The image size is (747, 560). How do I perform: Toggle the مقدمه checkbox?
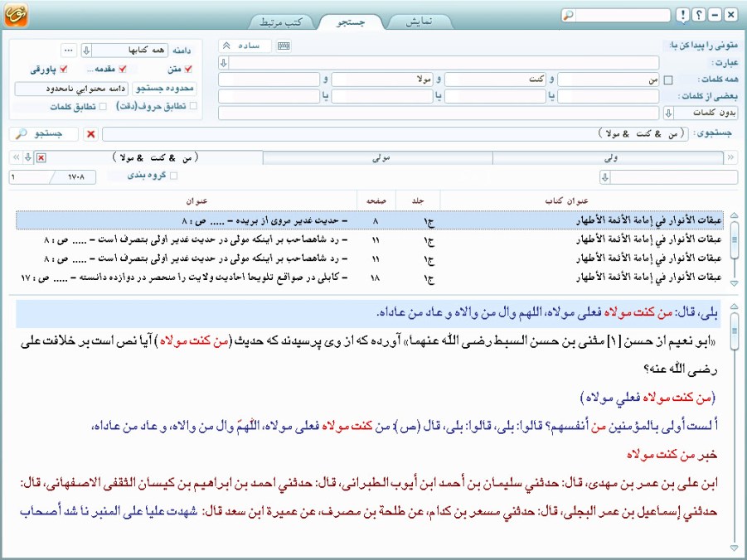(123, 69)
